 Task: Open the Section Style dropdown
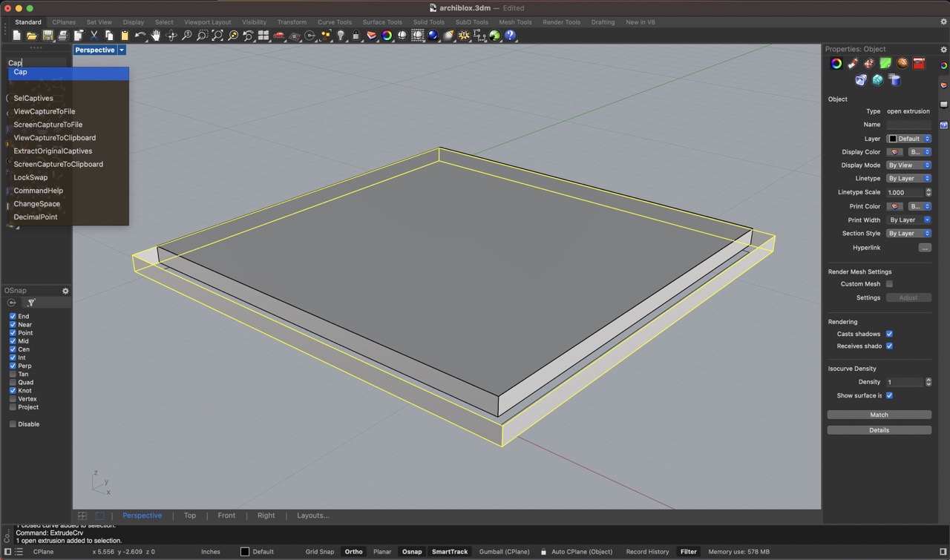click(x=909, y=234)
